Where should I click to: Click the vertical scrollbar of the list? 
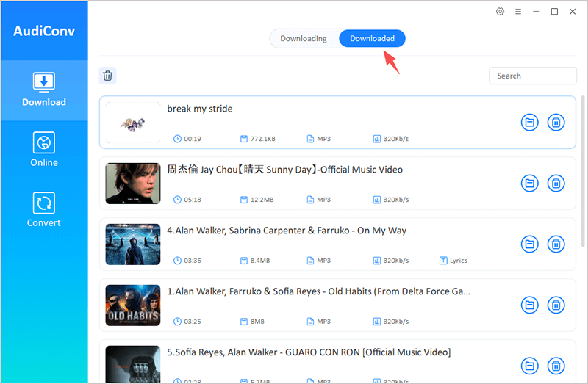[x=583, y=171]
